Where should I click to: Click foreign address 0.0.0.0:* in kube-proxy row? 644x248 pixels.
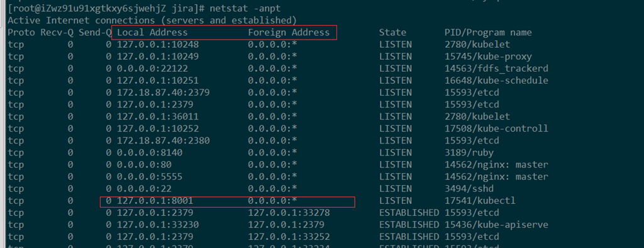click(x=272, y=57)
